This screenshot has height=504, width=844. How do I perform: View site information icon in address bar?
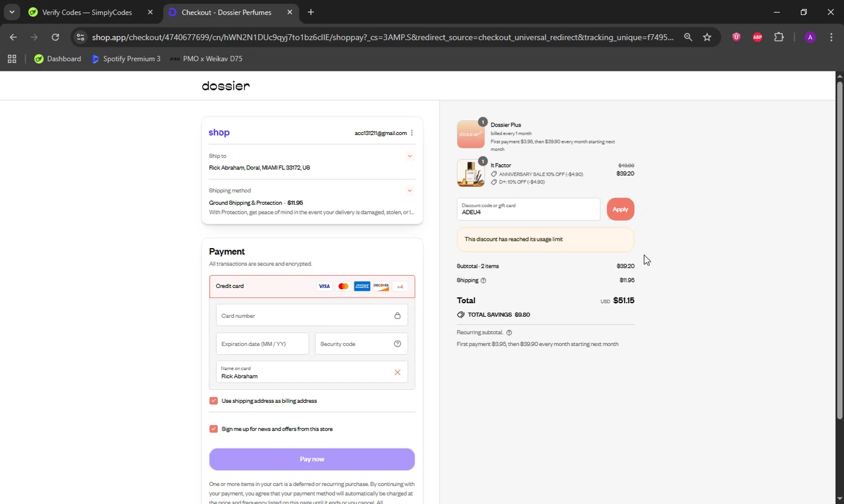pyautogui.click(x=80, y=37)
